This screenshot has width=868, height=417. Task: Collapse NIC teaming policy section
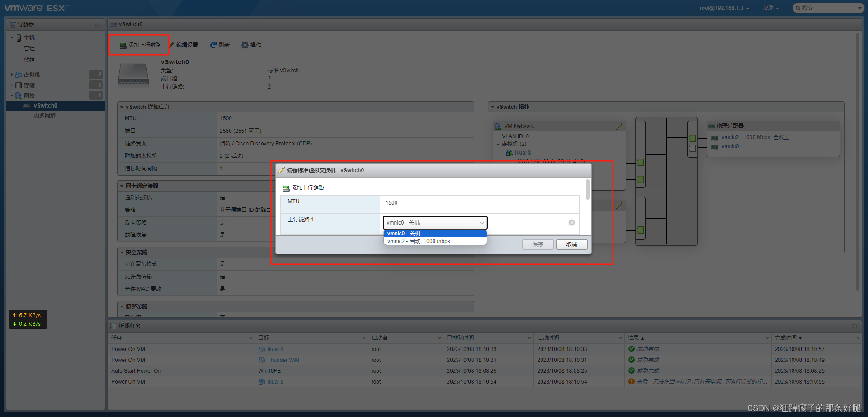(122, 186)
